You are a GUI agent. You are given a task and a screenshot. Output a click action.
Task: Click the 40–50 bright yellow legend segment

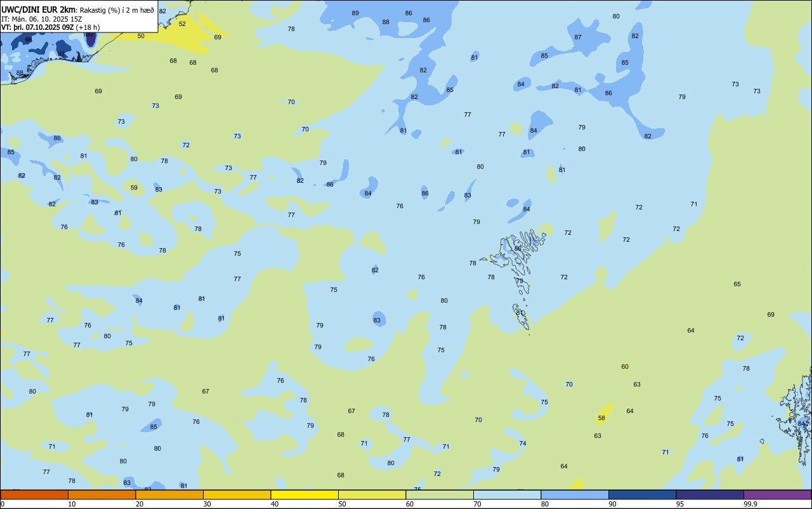(304, 494)
